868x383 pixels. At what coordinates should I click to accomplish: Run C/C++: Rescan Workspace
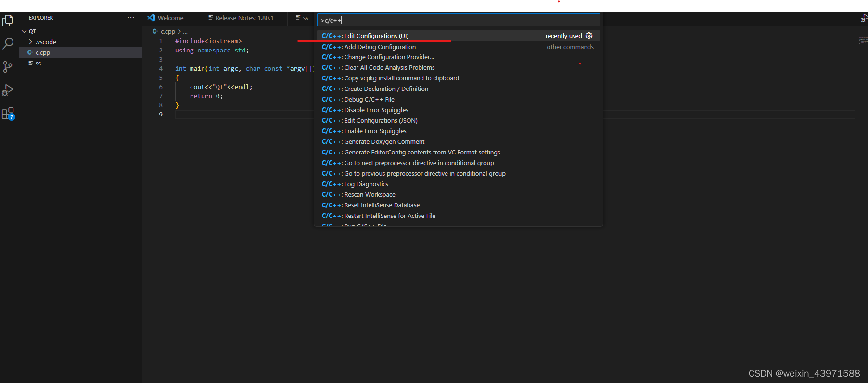[459, 194]
